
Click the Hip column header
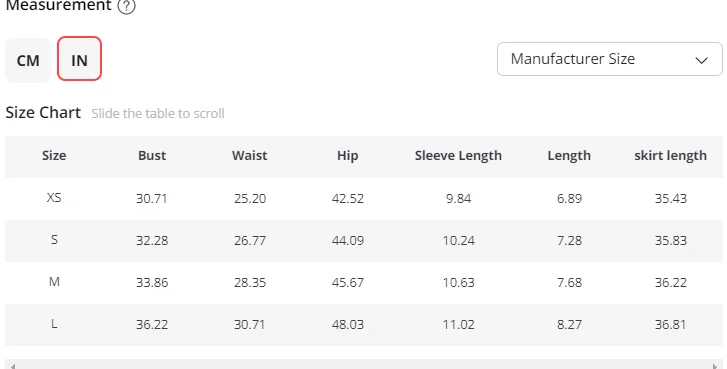(347, 156)
